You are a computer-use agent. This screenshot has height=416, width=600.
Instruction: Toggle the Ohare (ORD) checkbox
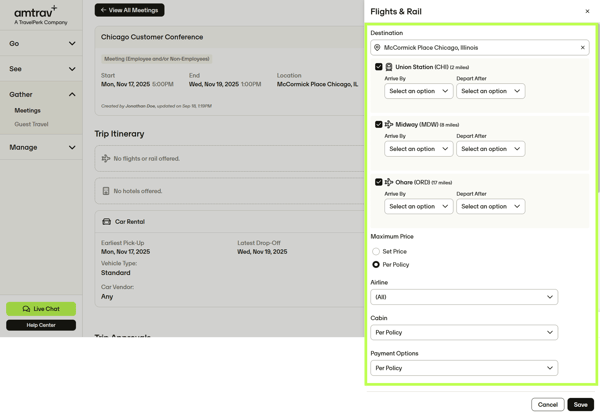click(x=378, y=183)
